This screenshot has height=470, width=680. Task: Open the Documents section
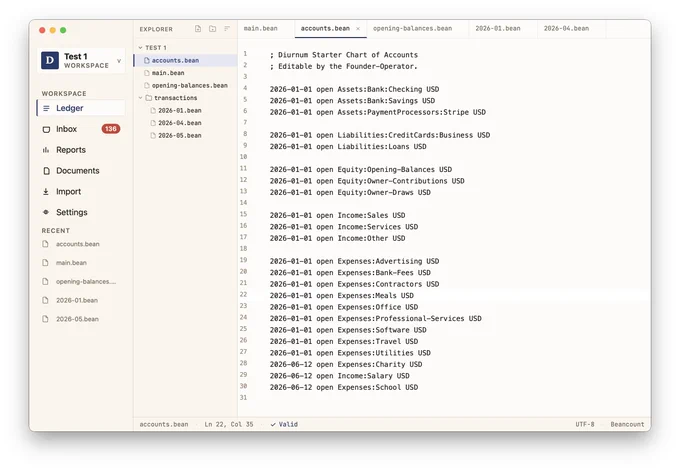click(x=81, y=171)
